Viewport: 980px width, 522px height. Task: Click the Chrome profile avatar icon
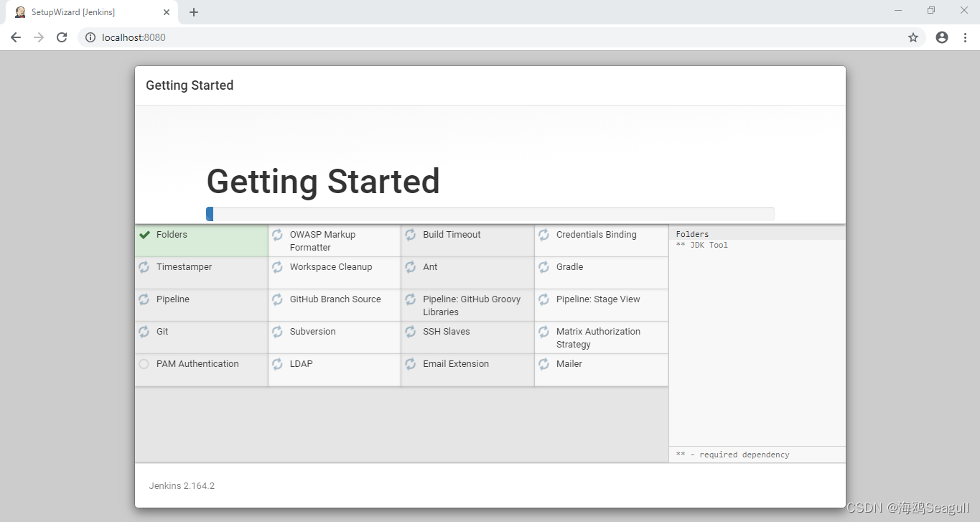tap(941, 37)
